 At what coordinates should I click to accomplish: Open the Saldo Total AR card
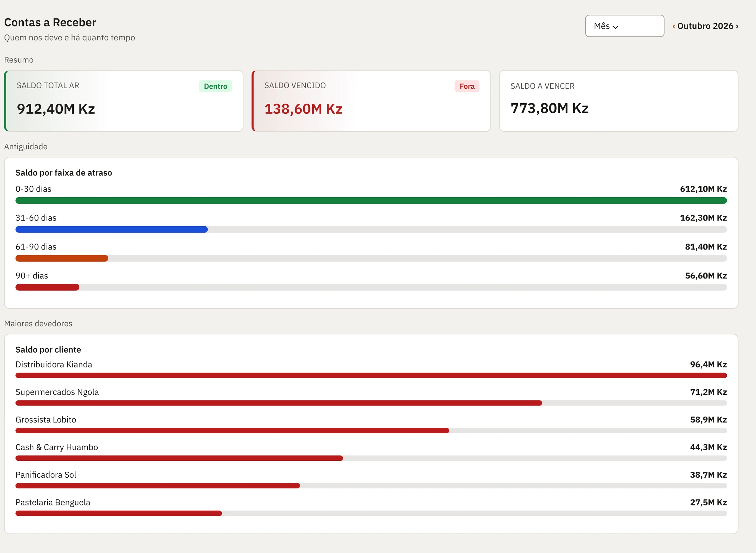click(123, 101)
